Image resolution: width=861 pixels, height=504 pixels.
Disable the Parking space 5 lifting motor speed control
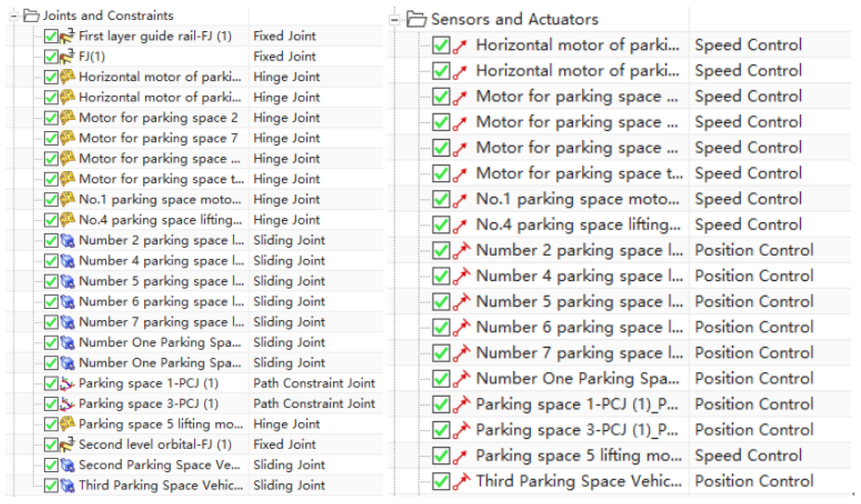pos(440,456)
